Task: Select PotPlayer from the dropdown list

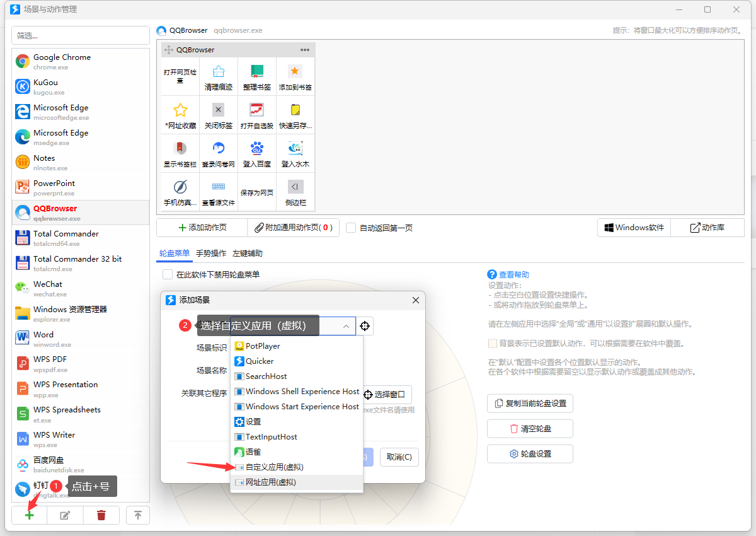Action: (297, 346)
